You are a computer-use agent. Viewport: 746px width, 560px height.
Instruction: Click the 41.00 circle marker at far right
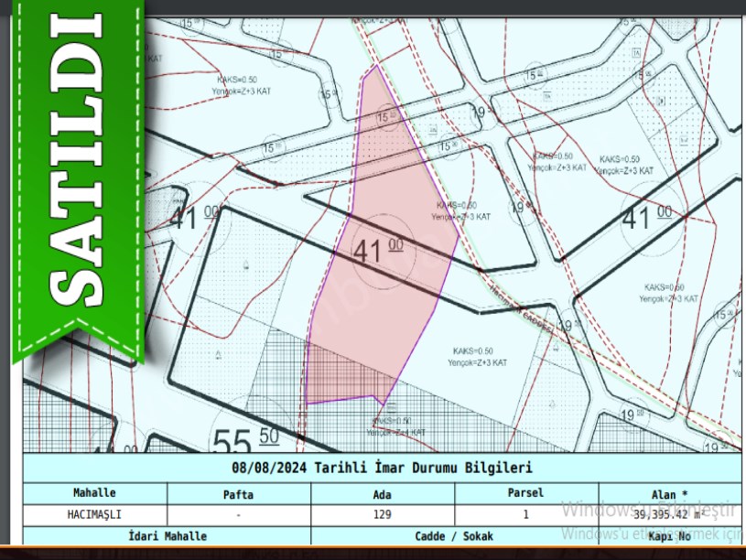click(x=647, y=219)
